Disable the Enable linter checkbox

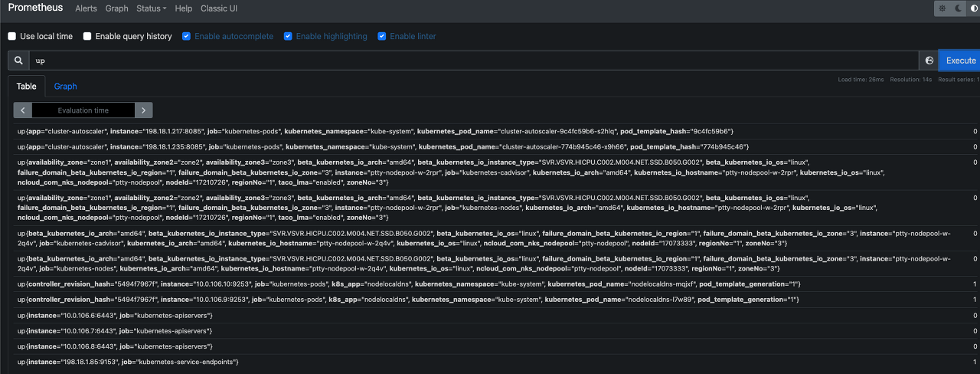(382, 36)
